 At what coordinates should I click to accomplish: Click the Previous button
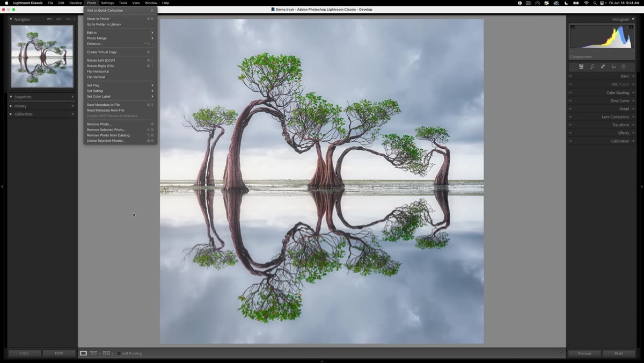584,353
